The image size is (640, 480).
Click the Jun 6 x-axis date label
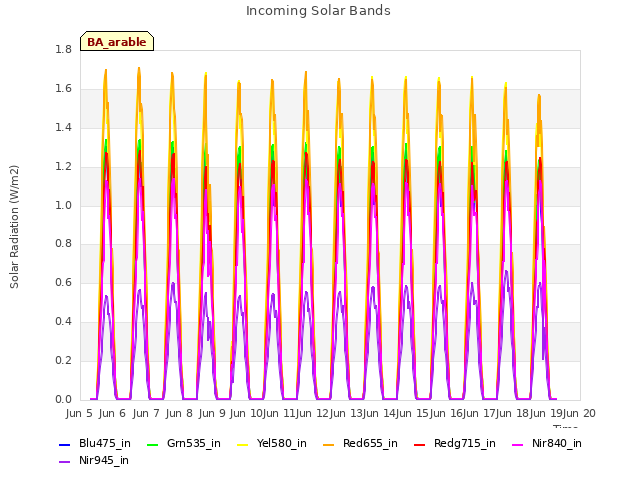click(112, 413)
